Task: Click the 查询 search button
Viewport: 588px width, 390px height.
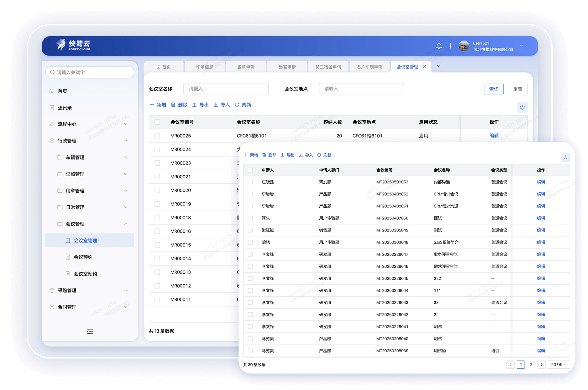Action: tap(493, 89)
